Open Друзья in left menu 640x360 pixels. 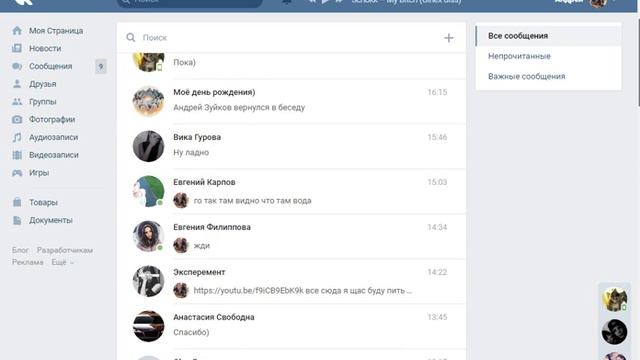coord(42,84)
